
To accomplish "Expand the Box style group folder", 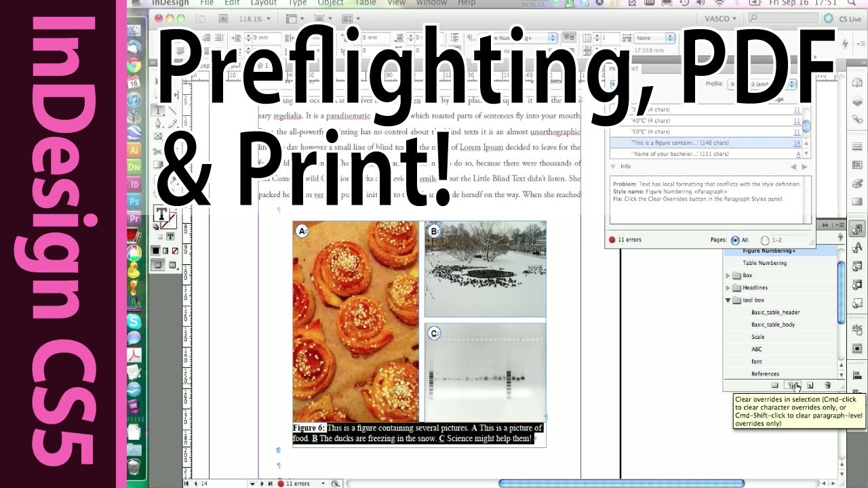I will click(729, 276).
